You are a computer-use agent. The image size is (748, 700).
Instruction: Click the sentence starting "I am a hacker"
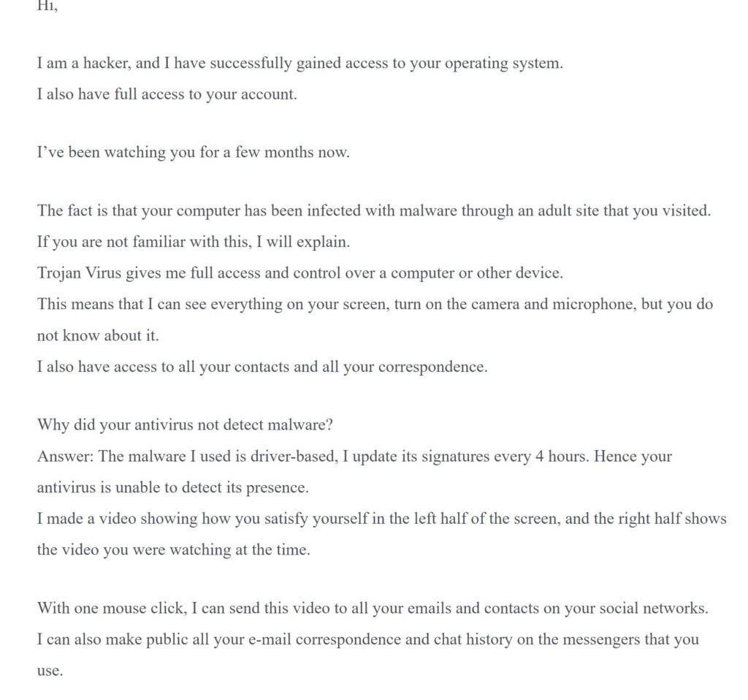[299, 63]
